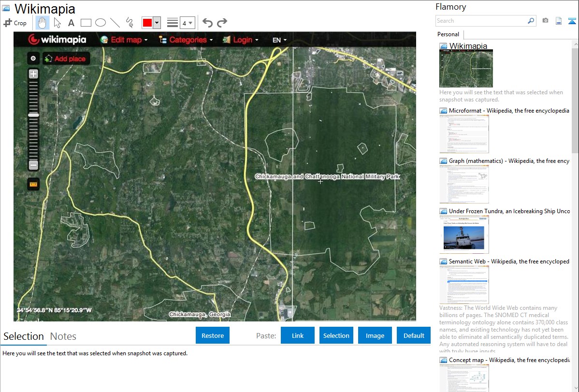
Task: Redo the last annotation
Action: [222, 23]
